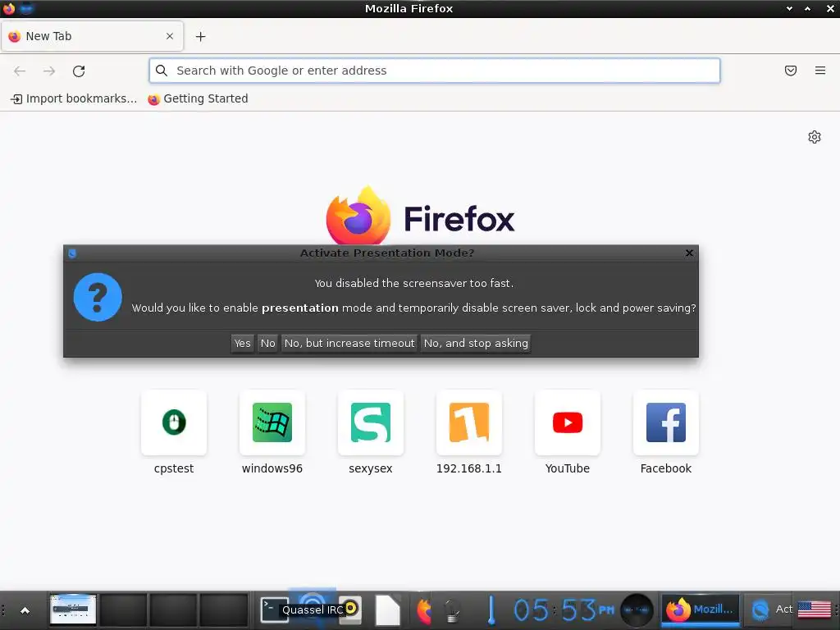840x630 pixels.
Task: Focus the search or address bar
Action: 435,71
